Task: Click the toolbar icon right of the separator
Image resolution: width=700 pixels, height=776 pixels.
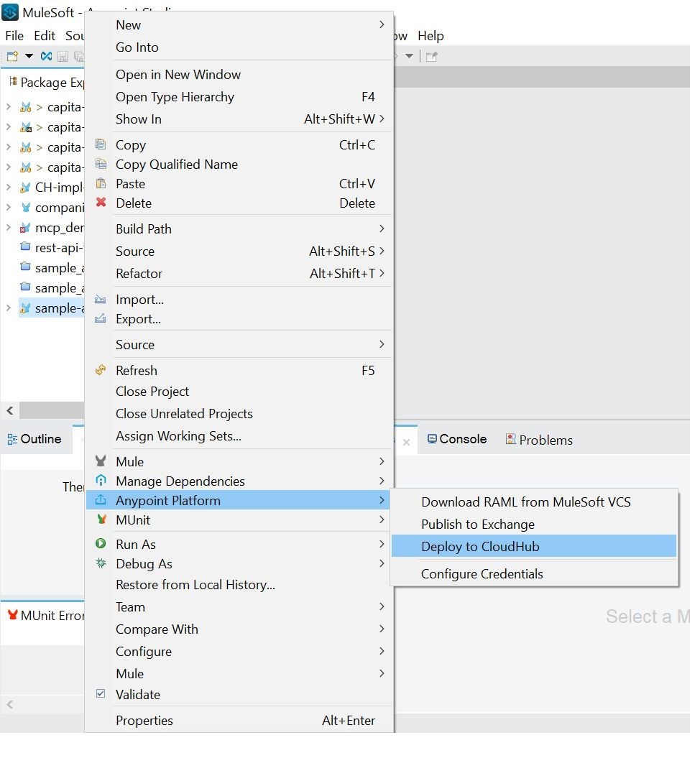Action: (432, 57)
